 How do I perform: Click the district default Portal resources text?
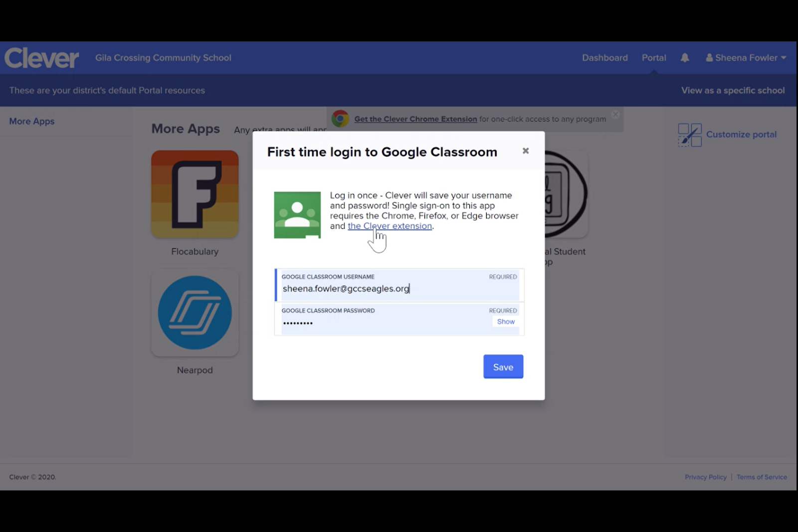click(107, 90)
